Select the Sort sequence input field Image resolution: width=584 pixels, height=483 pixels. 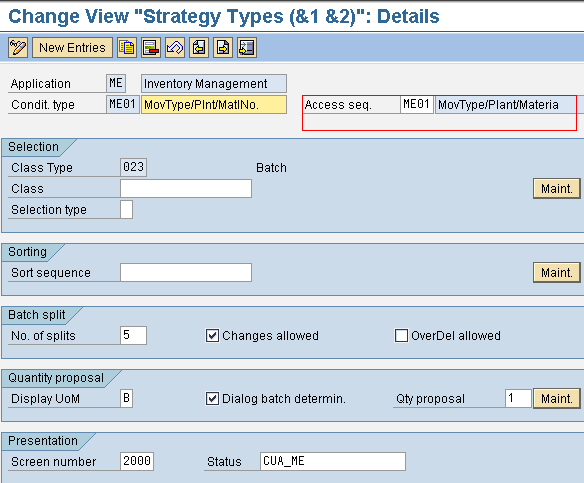point(186,273)
